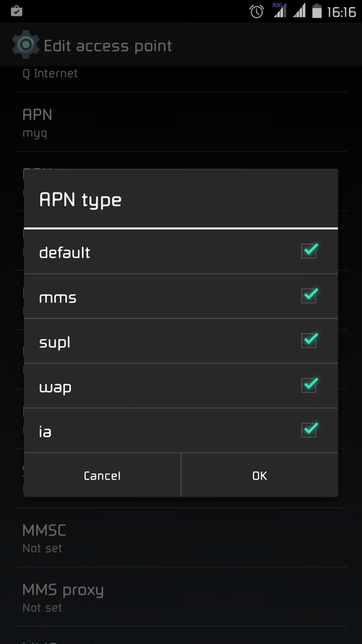Screen dimensions: 362x644
Task: Uncheck the default APN type checkbox
Action: [x=309, y=251]
